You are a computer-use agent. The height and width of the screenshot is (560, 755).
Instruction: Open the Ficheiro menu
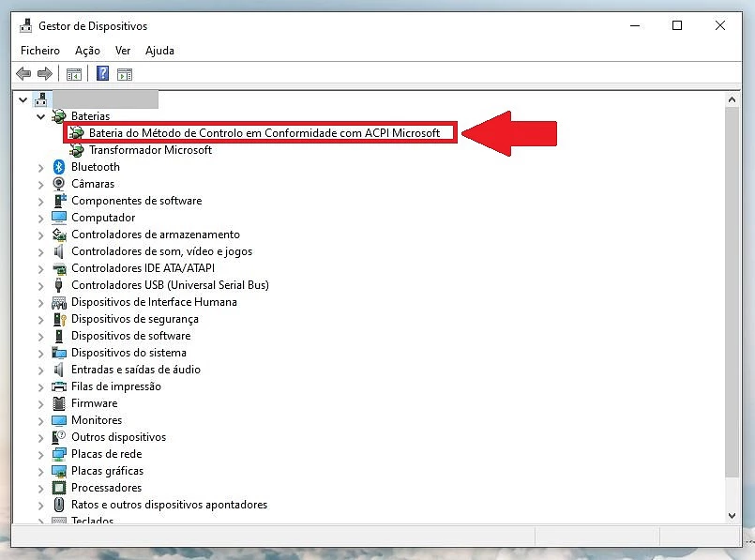tap(40, 51)
